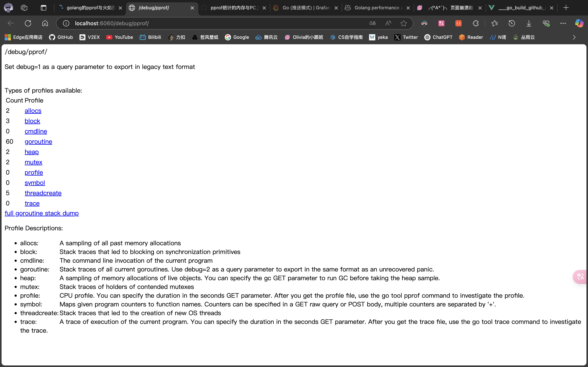Open the Settings and more menu
The height and width of the screenshot is (367, 588).
pos(563,23)
